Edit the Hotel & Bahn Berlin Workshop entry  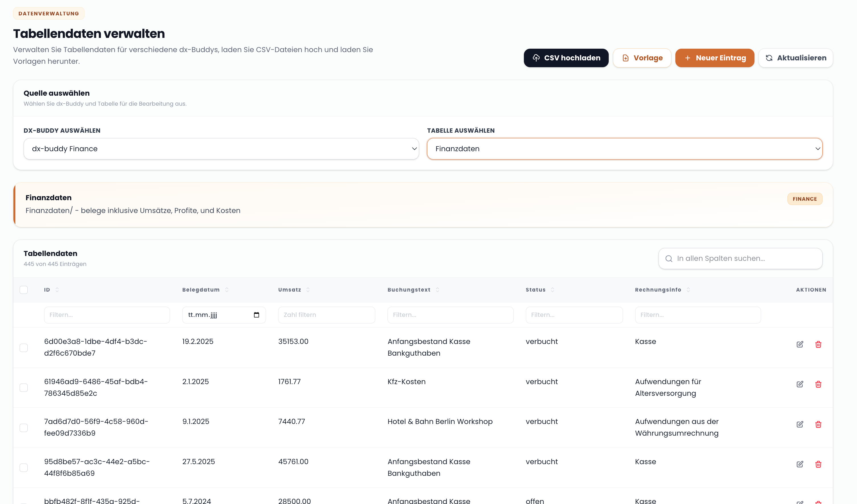799,424
